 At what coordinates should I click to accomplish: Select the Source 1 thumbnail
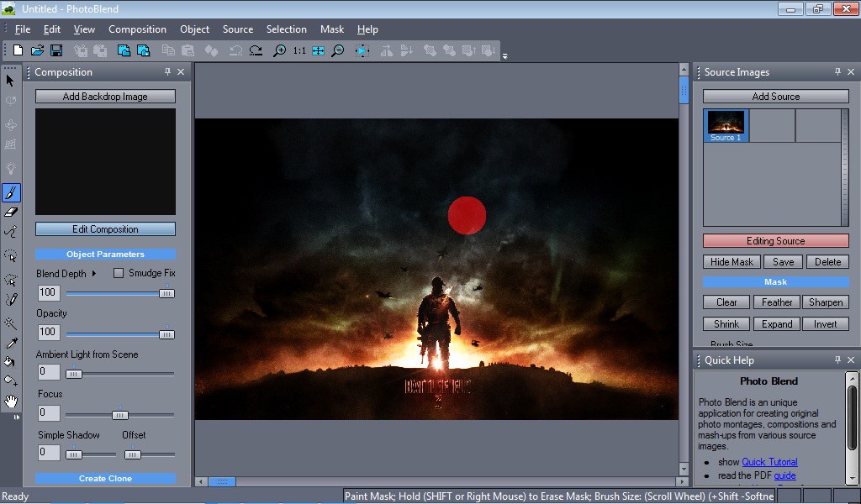coord(726,126)
